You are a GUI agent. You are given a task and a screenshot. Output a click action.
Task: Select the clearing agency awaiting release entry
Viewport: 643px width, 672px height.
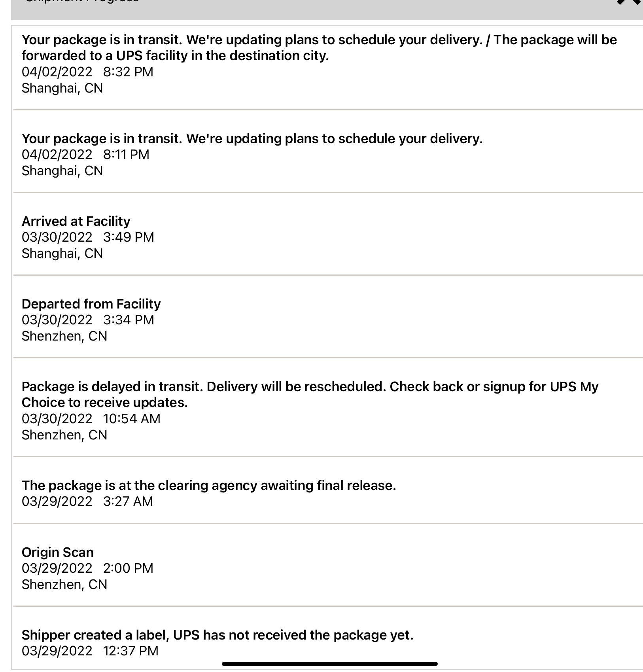pyautogui.click(x=209, y=486)
